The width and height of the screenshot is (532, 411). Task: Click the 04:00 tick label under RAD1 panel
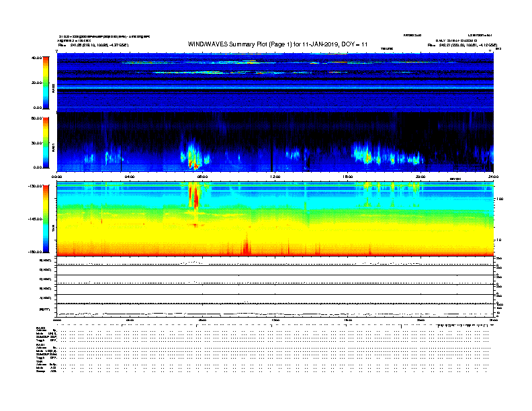pos(130,177)
